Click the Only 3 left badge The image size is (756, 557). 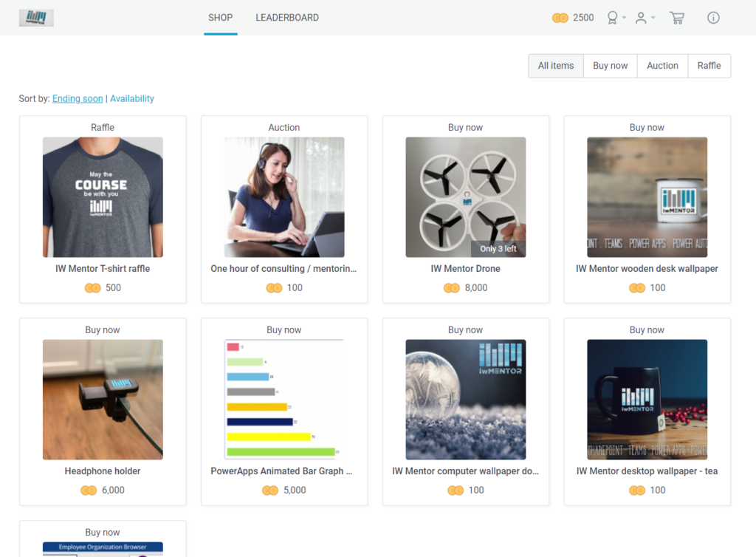tap(498, 249)
